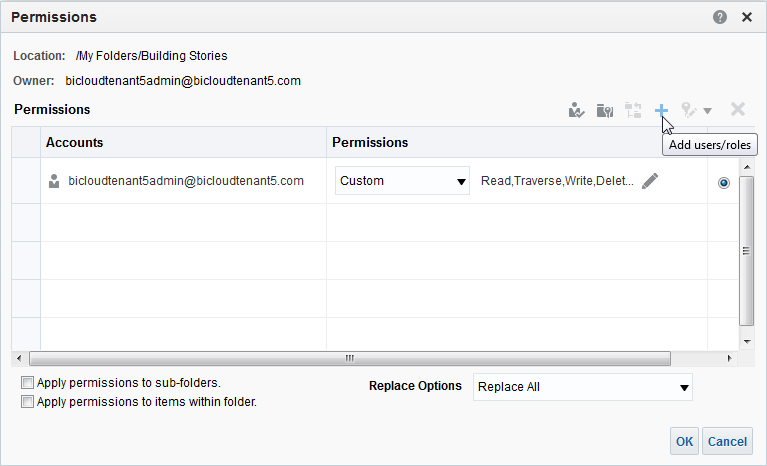The height and width of the screenshot is (466, 767).
Task: Open the Replace All dropdown
Action: pos(583,387)
